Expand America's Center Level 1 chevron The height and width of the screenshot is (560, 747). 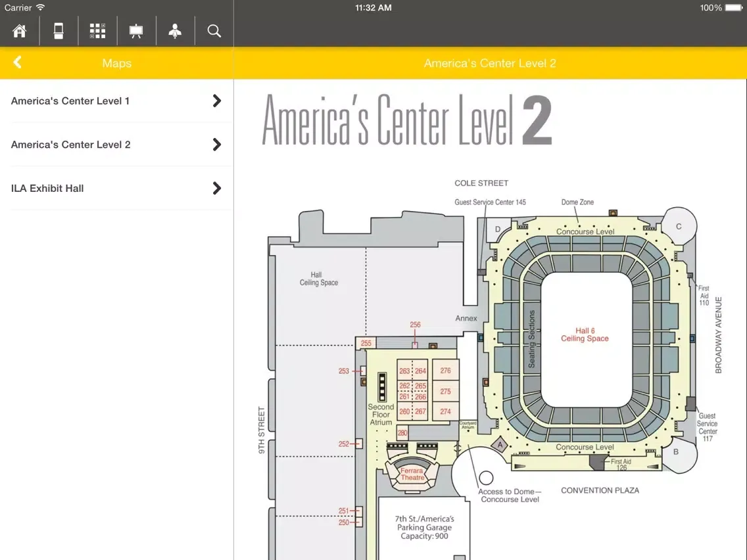pos(217,101)
